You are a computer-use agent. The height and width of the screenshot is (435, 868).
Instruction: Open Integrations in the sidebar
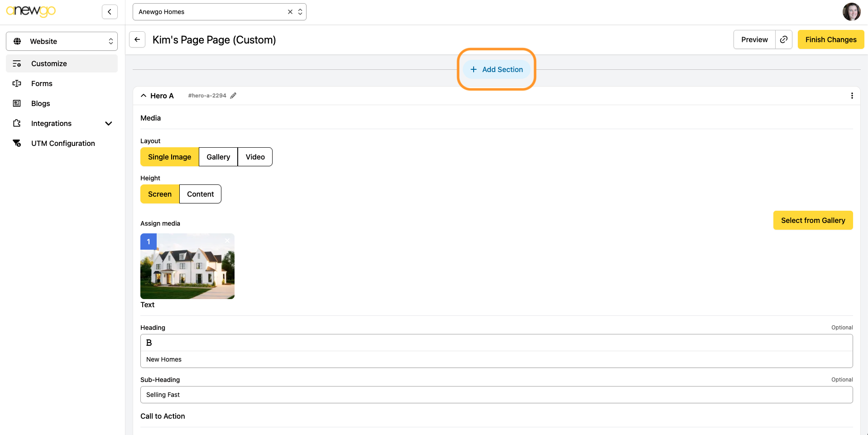tap(62, 123)
